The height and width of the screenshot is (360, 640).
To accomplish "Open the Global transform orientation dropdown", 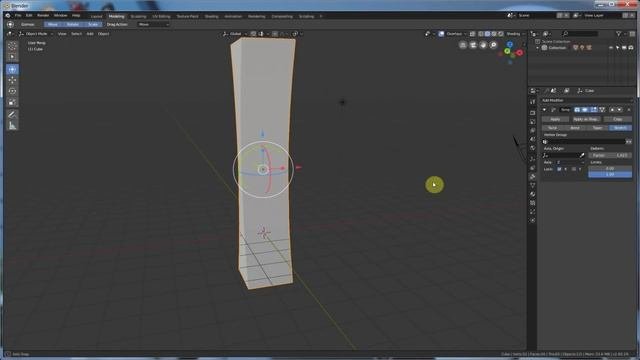I will [235, 34].
